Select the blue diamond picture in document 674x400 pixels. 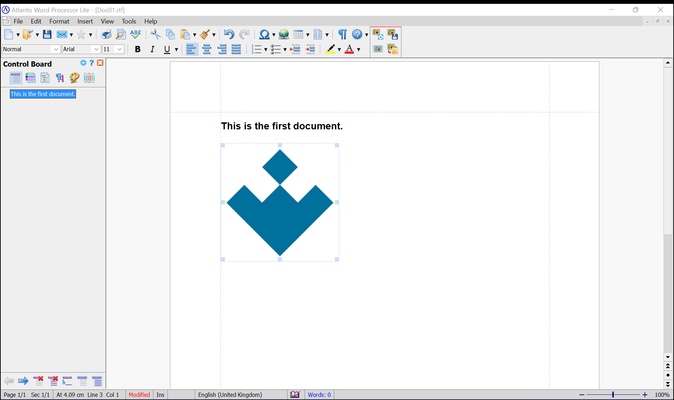(280, 202)
